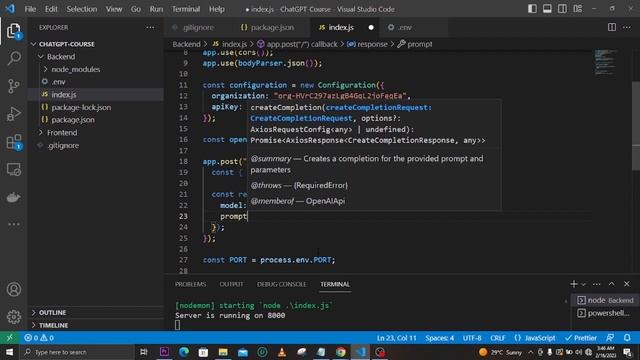Open the Help menu
640x360 pixels.
[217, 9]
